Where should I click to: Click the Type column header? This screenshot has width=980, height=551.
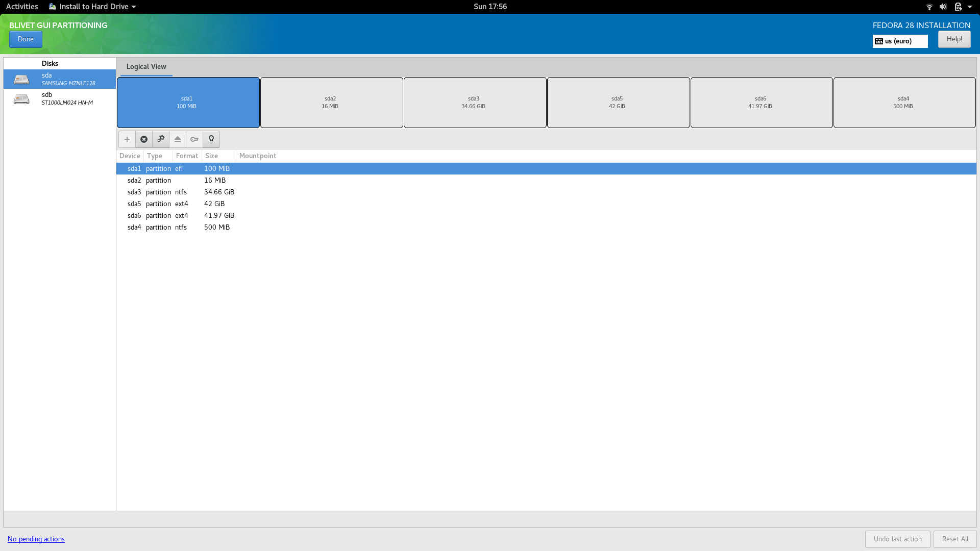(x=158, y=156)
